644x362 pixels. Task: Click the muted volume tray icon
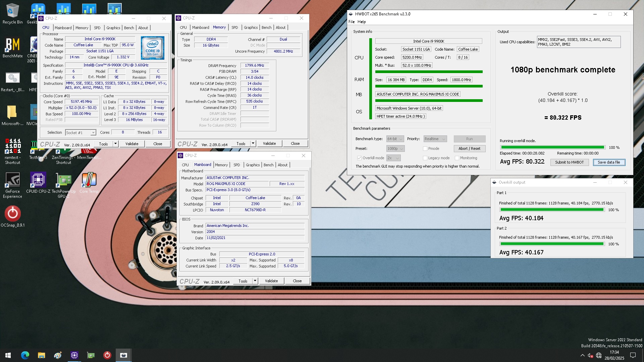click(590, 355)
